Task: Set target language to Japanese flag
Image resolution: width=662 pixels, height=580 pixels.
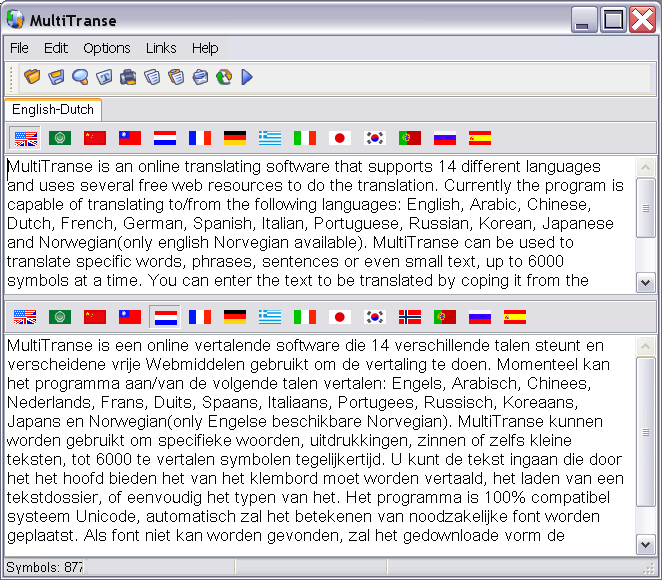Action: click(340, 317)
